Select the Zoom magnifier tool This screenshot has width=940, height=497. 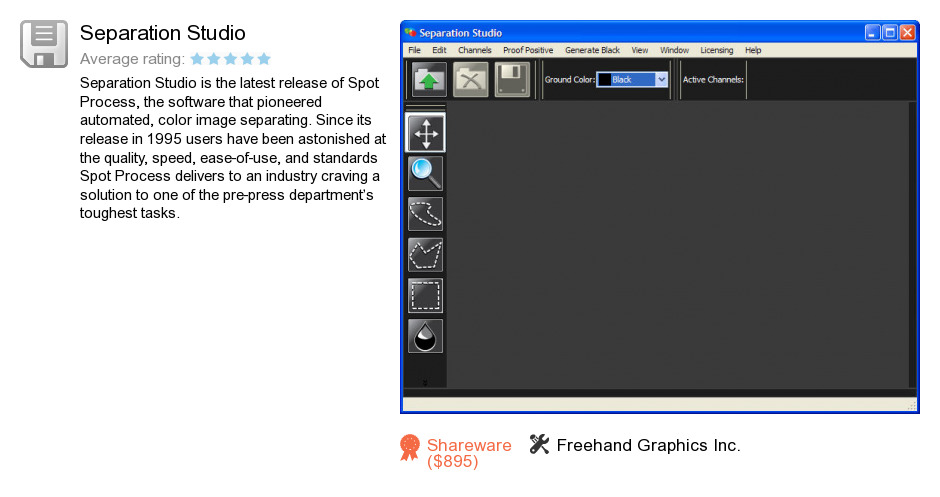[426, 173]
